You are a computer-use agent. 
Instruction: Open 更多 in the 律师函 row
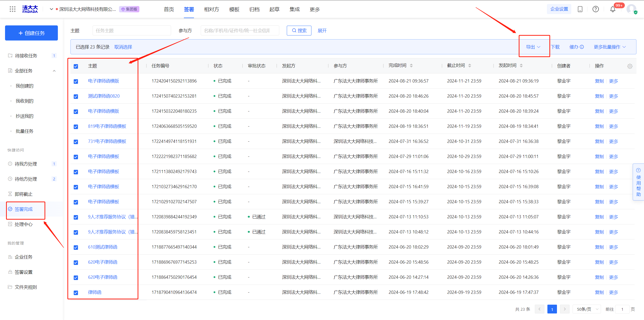[614, 292]
